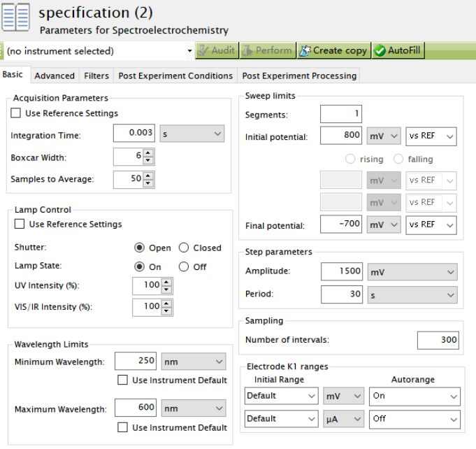Select Off for Lamp State
The image size is (476, 449).
pyautogui.click(x=184, y=266)
